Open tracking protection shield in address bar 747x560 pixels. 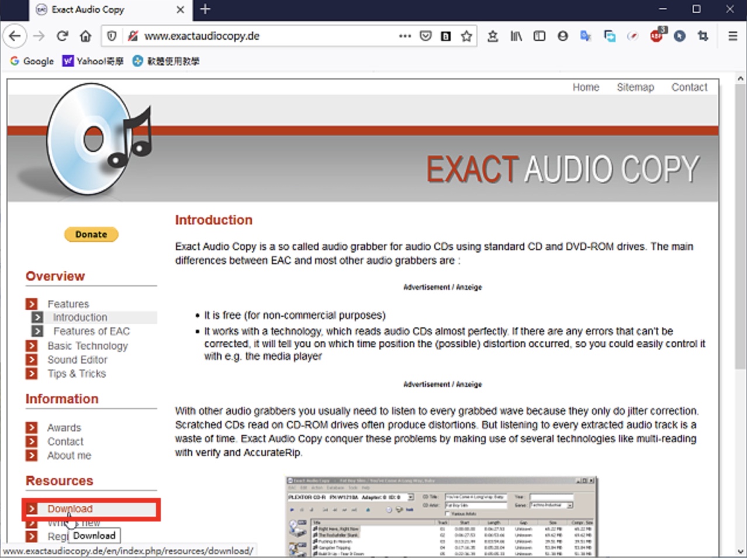pyautogui.click(x=112, y=36)
